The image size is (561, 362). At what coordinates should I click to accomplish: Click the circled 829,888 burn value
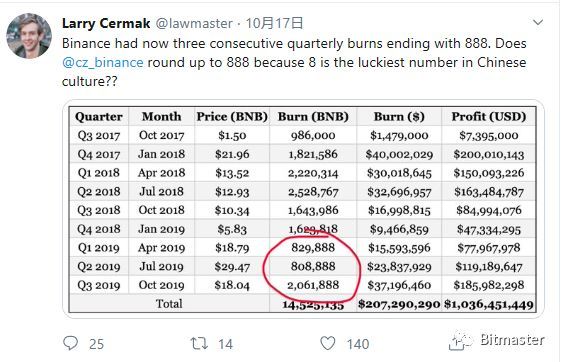pos(313,248)
